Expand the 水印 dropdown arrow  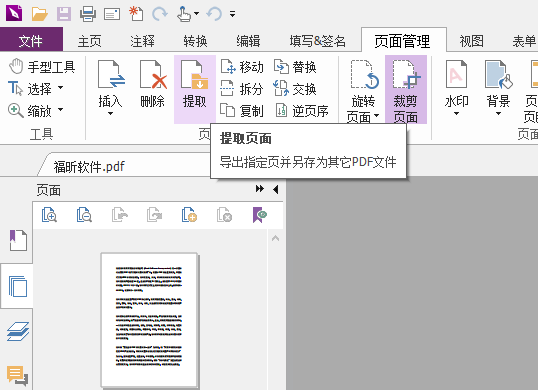point(456,114)
